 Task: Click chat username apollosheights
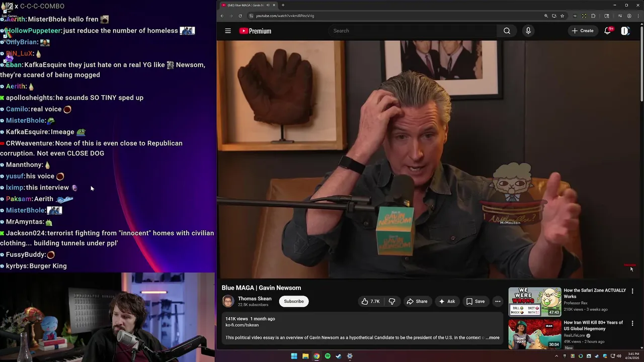(x=30, y=98)
